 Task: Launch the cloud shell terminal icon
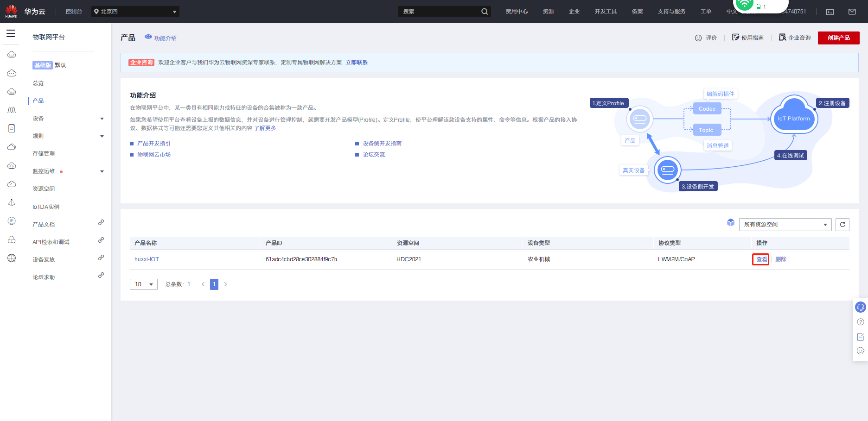(x=830, y=12)
